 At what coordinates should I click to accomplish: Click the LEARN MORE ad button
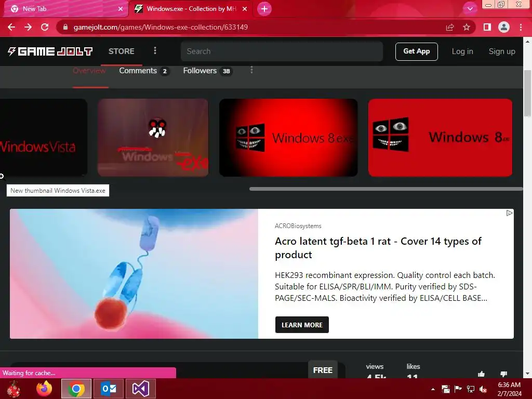pos(302,325)
